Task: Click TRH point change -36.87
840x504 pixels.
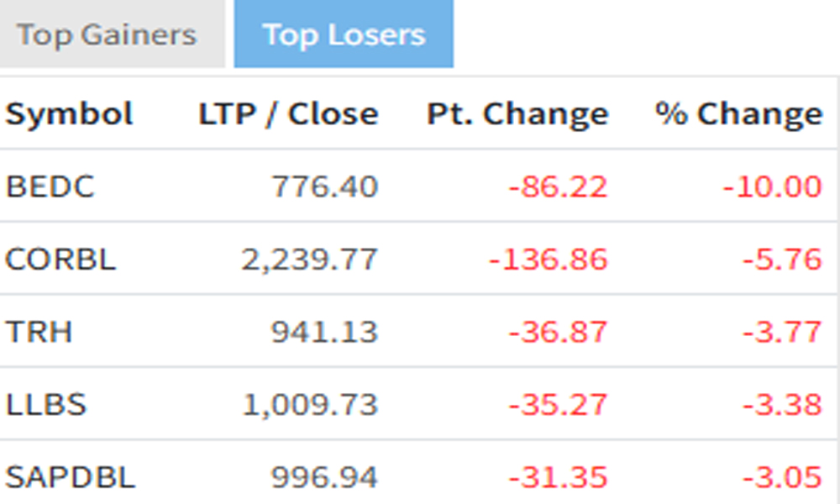Action: [559, 332]
